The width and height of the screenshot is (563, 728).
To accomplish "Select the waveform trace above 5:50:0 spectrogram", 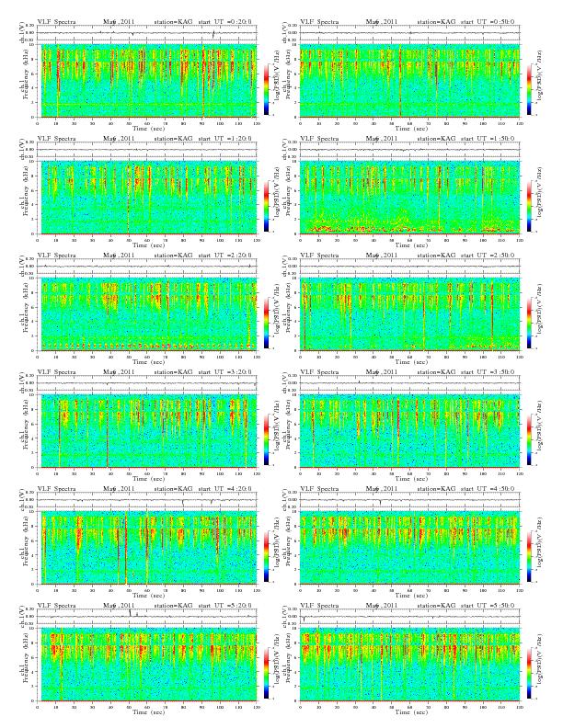I will pos(409,617).
